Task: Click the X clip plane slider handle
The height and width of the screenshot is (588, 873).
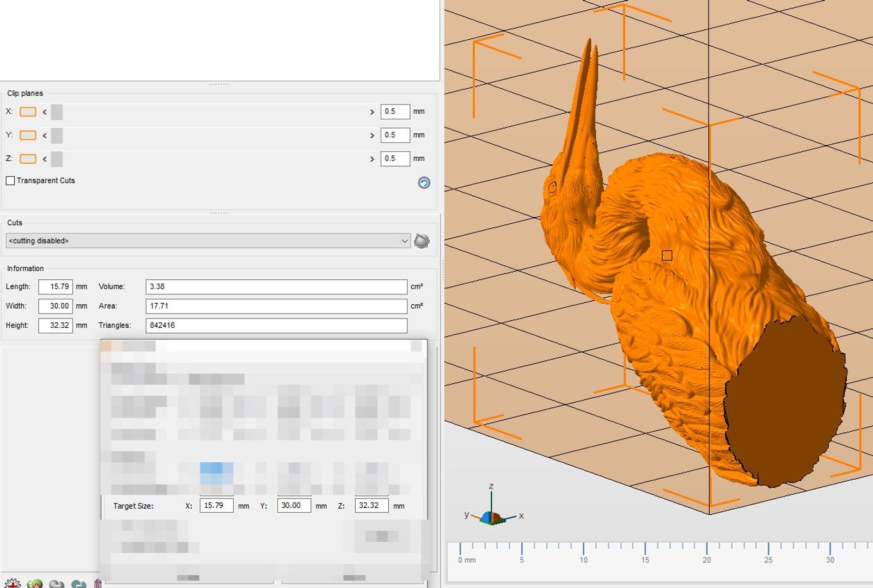Action: (57, 112)
